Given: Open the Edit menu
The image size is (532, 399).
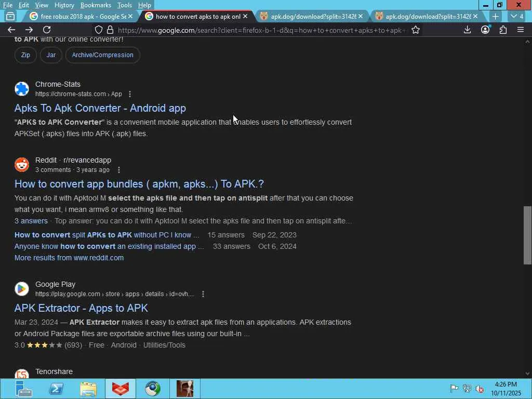Looking at the screenshot, I should pos(23,5).
